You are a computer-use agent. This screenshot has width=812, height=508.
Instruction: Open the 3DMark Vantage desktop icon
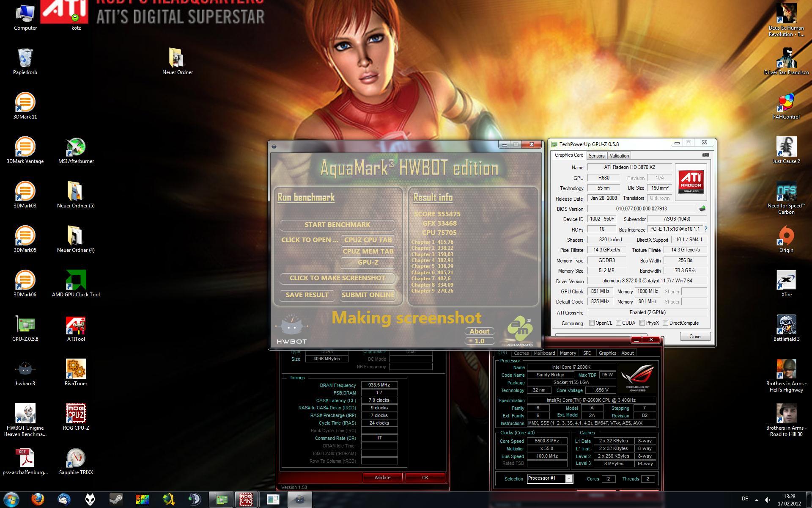pyautogui.click(x=25, y=150)
